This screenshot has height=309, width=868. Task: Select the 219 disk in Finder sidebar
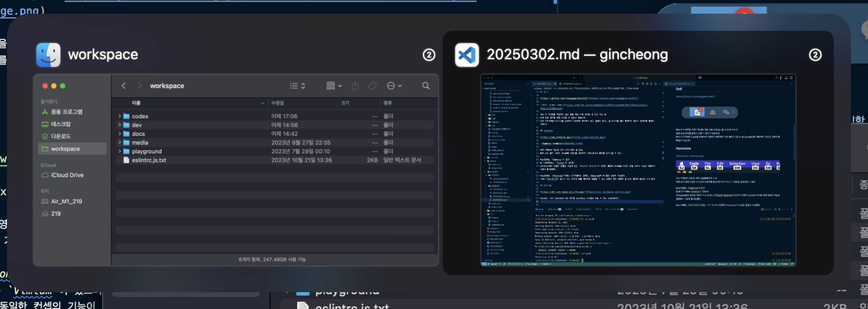pos(56,214)
